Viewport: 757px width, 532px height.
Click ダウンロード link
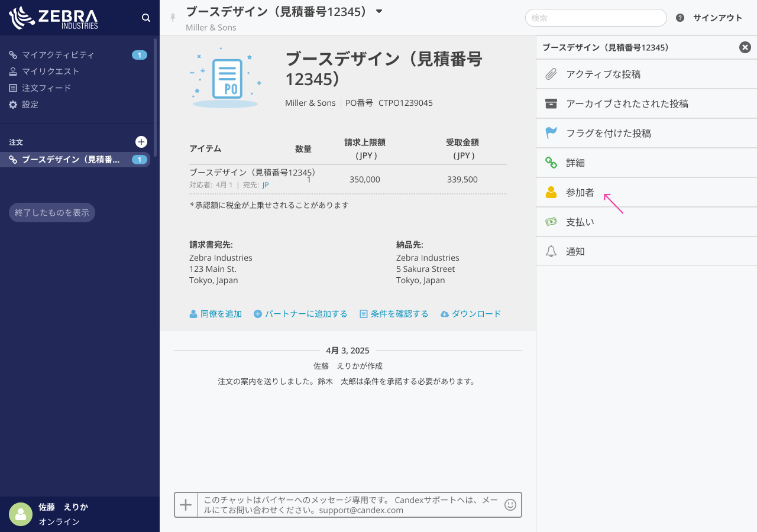[x=471, y=314]
